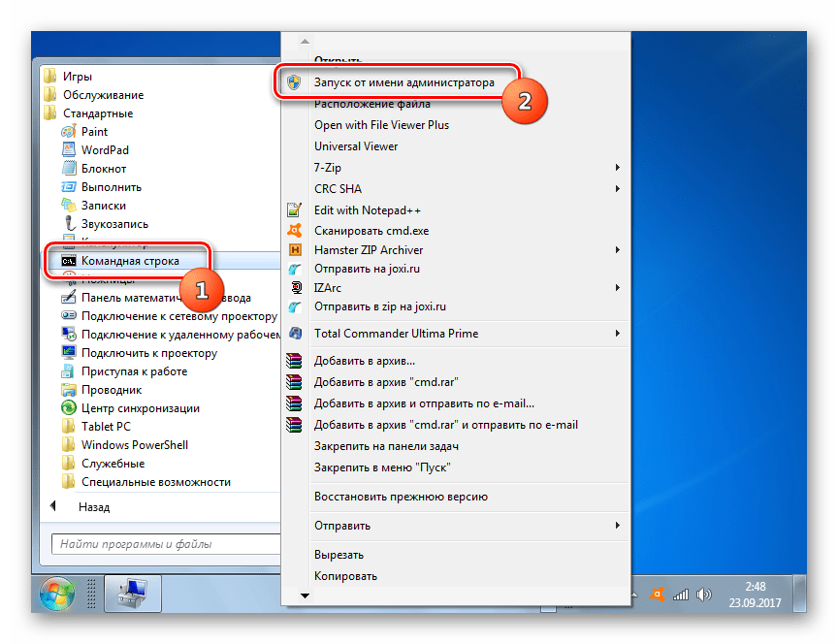This screenshot has height=644, width=838.
Task: Choose Расположение файла menu entry
Action: (x=372, y=104)
